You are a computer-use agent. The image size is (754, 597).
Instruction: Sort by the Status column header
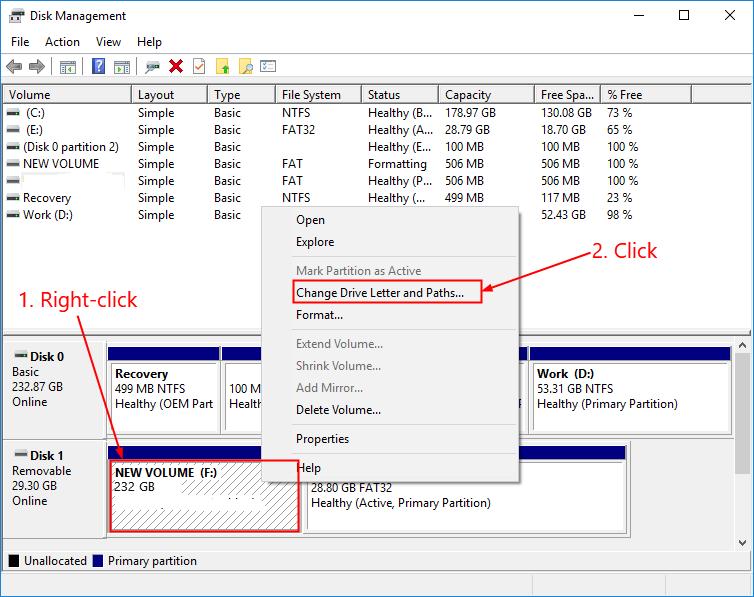[400, 95]
